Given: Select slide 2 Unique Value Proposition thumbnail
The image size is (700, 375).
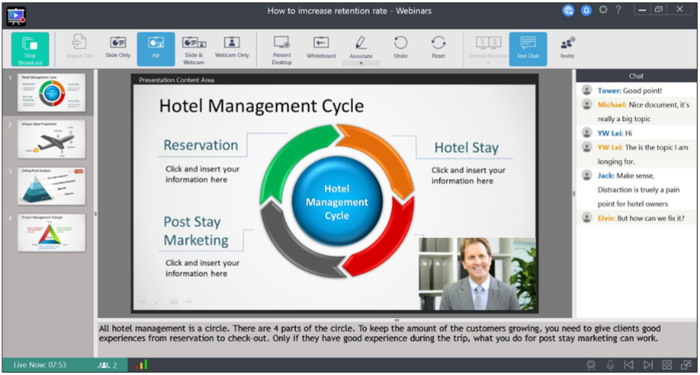Looking at the screenshot, I should [51, 139].
